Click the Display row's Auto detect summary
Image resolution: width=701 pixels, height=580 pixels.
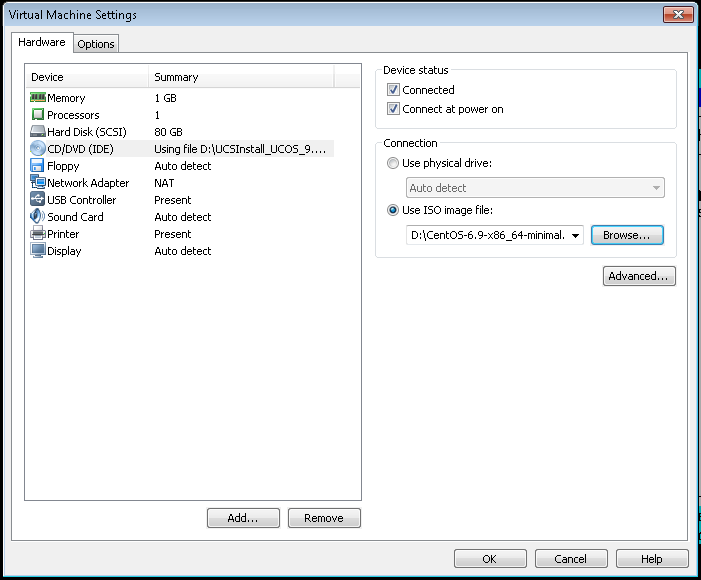(183, 251)
